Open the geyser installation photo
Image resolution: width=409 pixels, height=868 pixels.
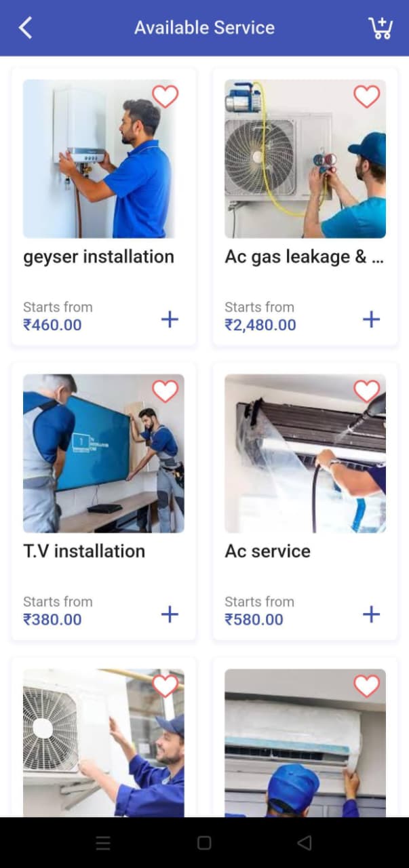103,159
